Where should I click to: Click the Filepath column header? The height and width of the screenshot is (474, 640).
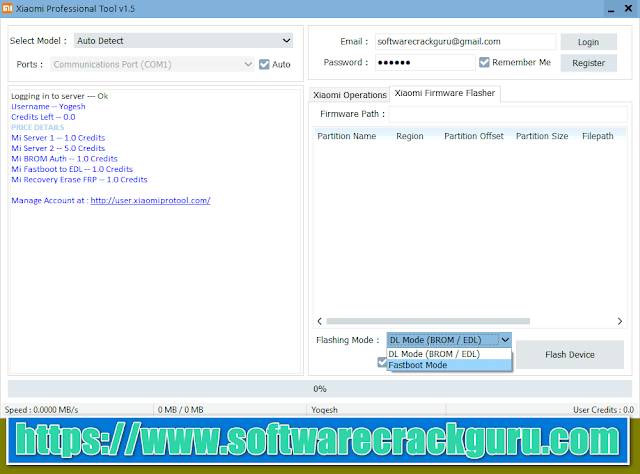(598, 136)
